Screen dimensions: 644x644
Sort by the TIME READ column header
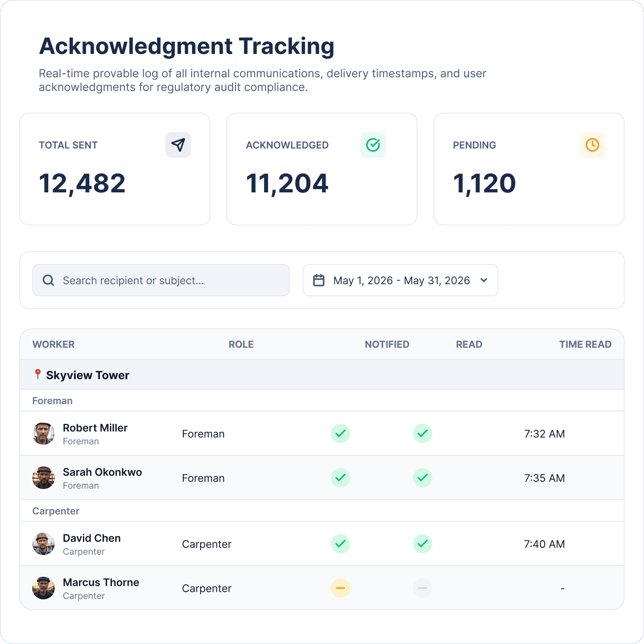(585, 345)
